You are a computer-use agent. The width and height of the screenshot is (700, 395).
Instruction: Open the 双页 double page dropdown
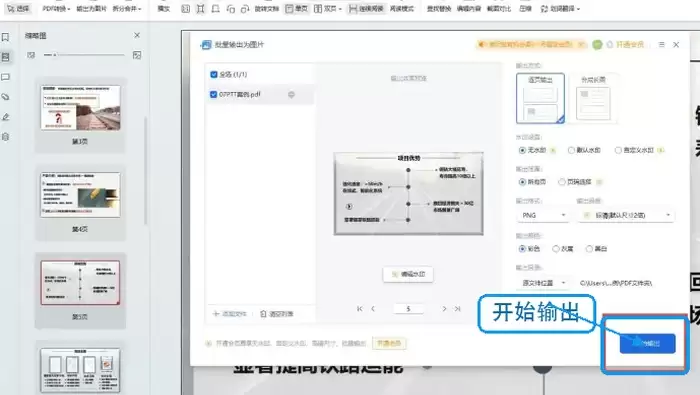pyautogui.click(x=328, y=8)
